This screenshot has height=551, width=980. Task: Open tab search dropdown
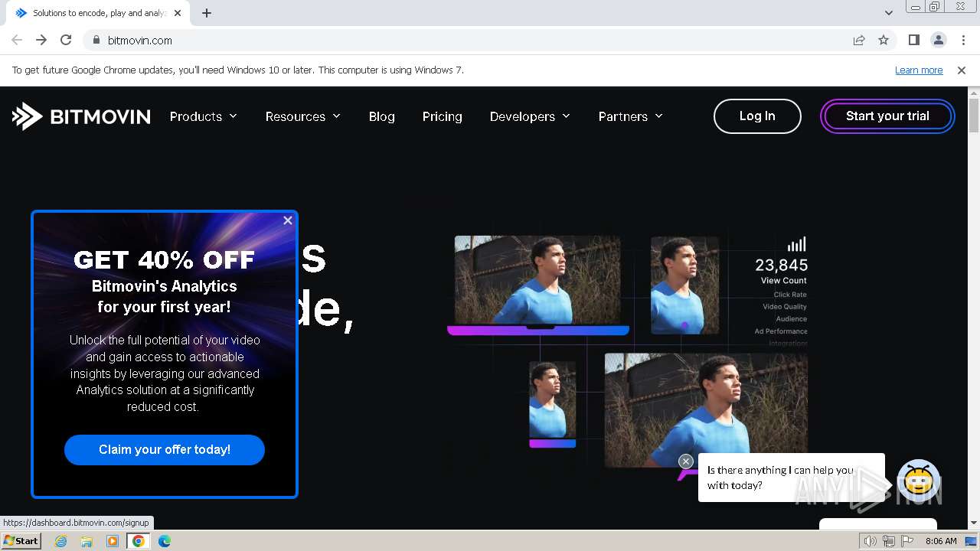pos(888,13)
